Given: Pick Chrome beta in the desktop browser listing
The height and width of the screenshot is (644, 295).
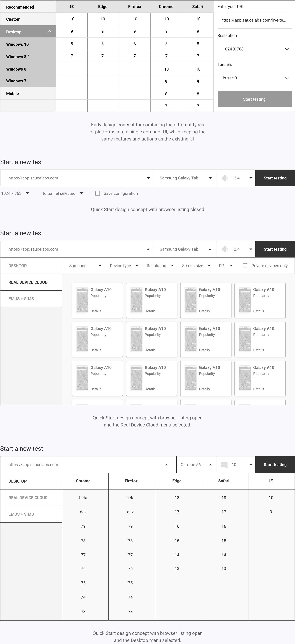Looking at the screenshot, I should pos(83,497).
